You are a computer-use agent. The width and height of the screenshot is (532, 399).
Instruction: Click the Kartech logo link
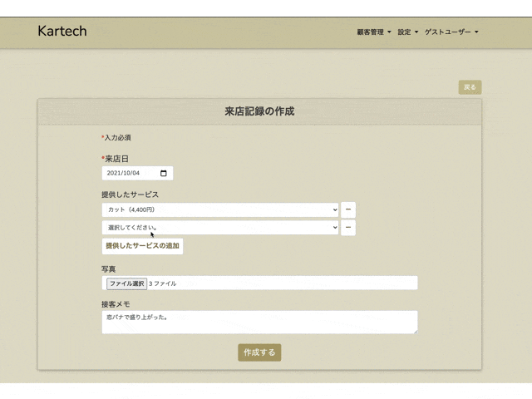tap(62, 32)
